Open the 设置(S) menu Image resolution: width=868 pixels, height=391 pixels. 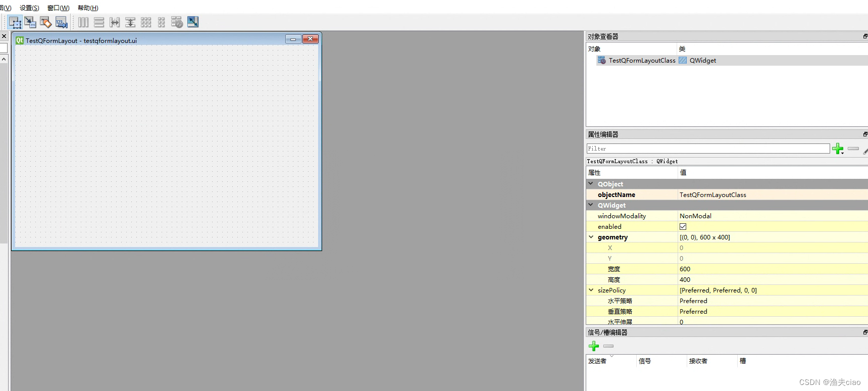(x=29, y=8)
